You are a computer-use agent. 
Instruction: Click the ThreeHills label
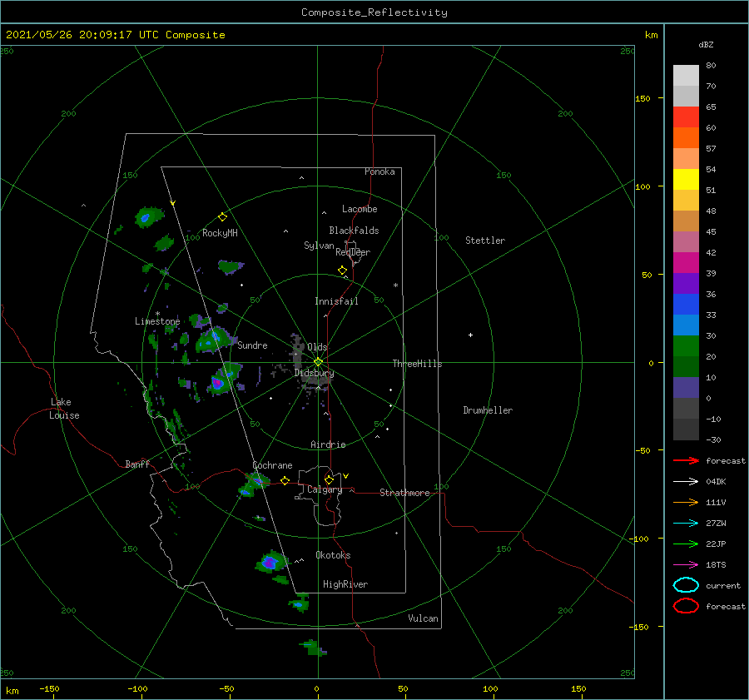point(417,364)
